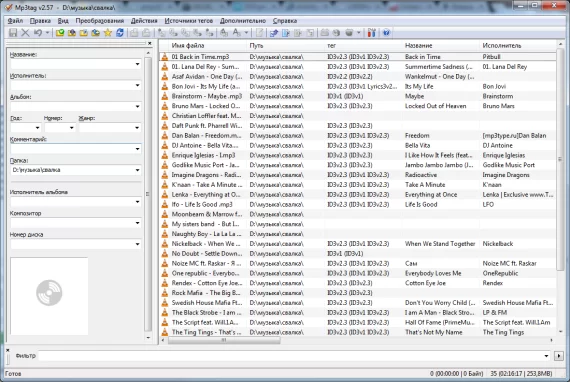Sort by the Путь column header
Image resolution: width=570 pixels, height=382 pixels.
[x=286, y=45]
